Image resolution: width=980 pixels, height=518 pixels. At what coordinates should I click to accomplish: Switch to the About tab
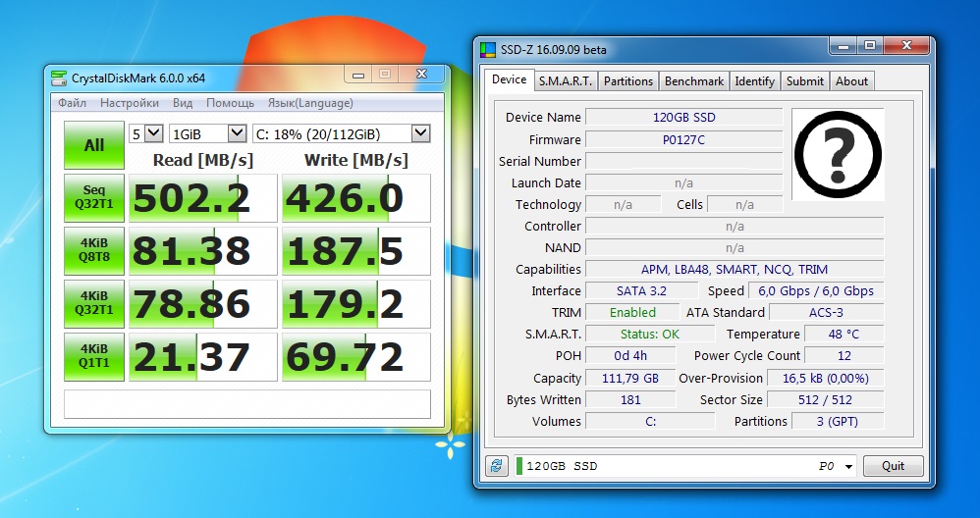click(852, 81)
